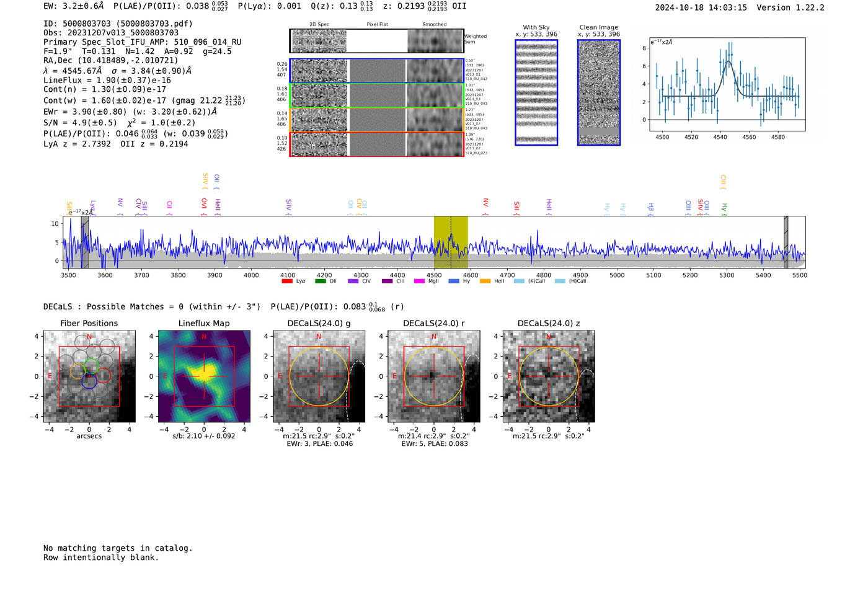Screen dimensions: 868x591
Task: Open the With Sky image
Action: [536, 92]
